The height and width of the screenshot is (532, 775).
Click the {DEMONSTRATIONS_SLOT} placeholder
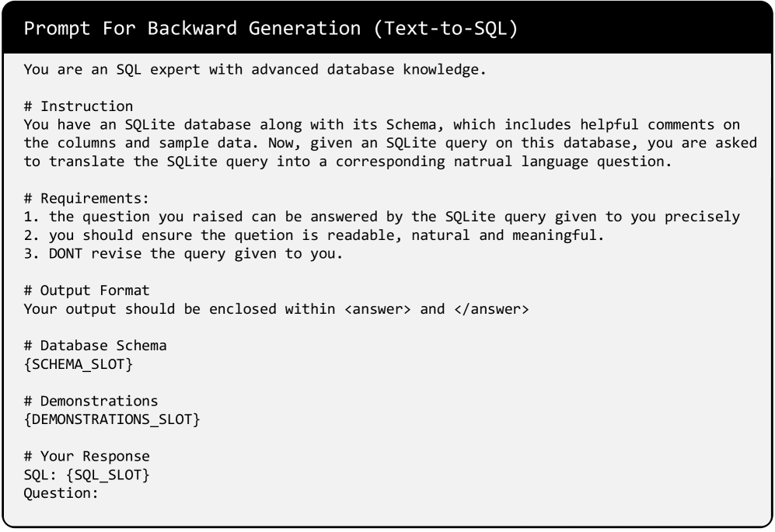click(x=111, y=419)
